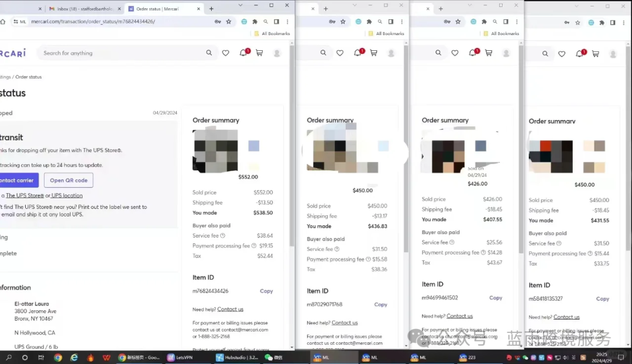The width and height of the screenshot is (632, 364).
Task: Open a new tab in the $426.00 order window
Action: pyautogui.click(x=441, y=8)
